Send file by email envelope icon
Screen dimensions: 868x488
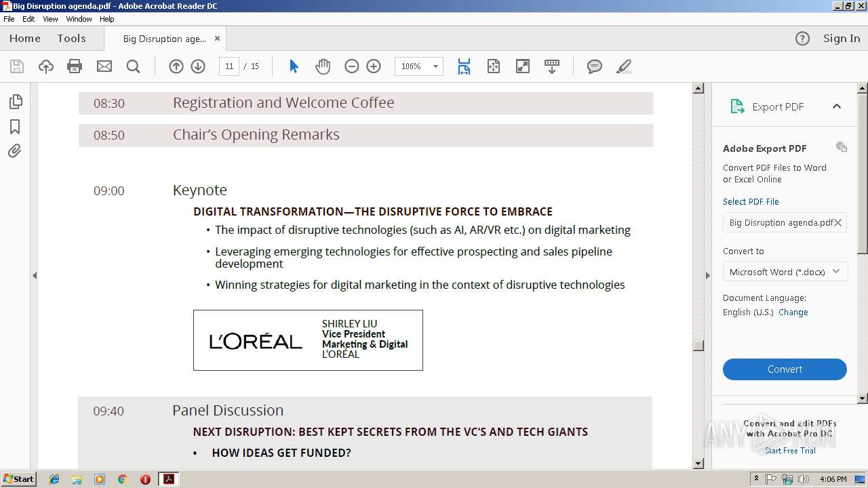(104, 66)
